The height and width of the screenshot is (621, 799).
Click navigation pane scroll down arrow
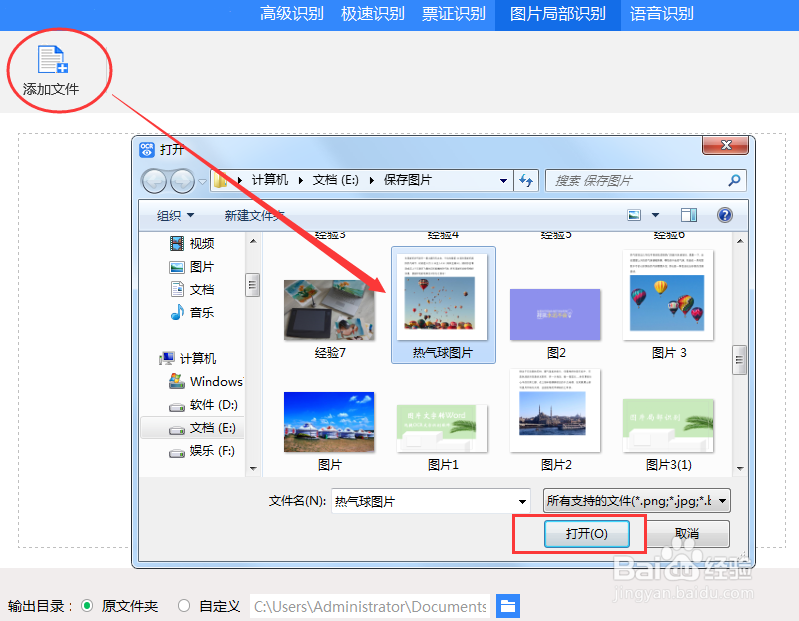[253, 468]
